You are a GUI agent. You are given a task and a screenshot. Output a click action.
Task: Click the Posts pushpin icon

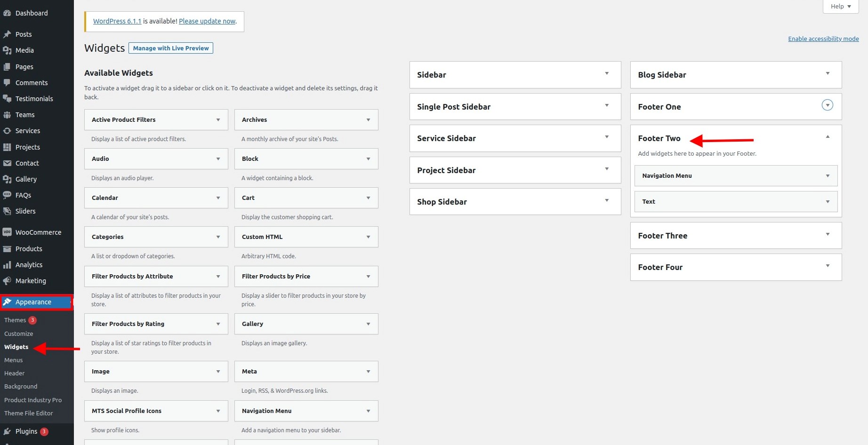click(x=7, y=34)
